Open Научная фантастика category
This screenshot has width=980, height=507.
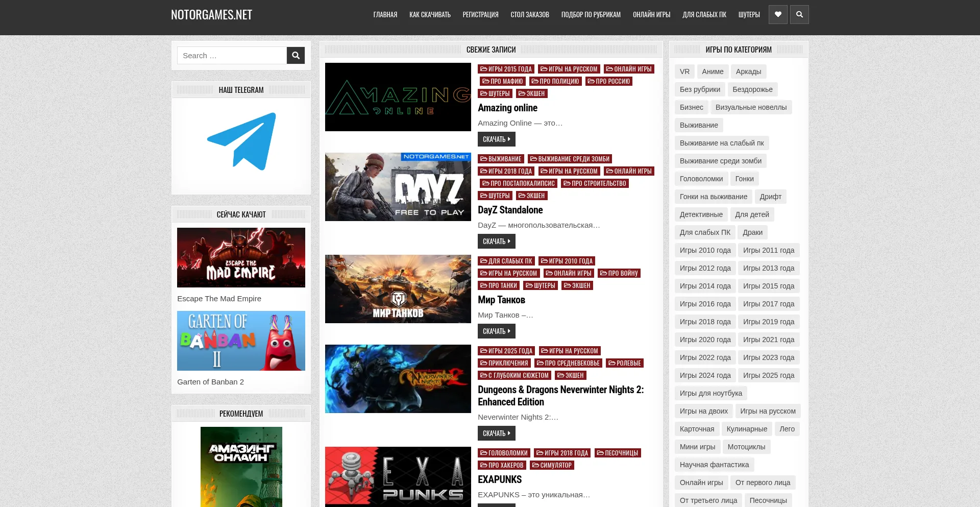click(x=714, y=465)
